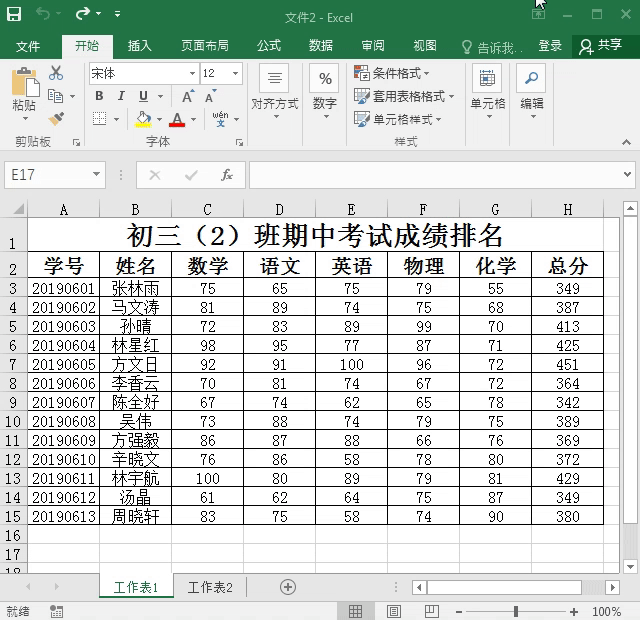Click the Insert Function fx icon
Image resolution: width=640 pixels, height=620 pixels.
[227, 175]
